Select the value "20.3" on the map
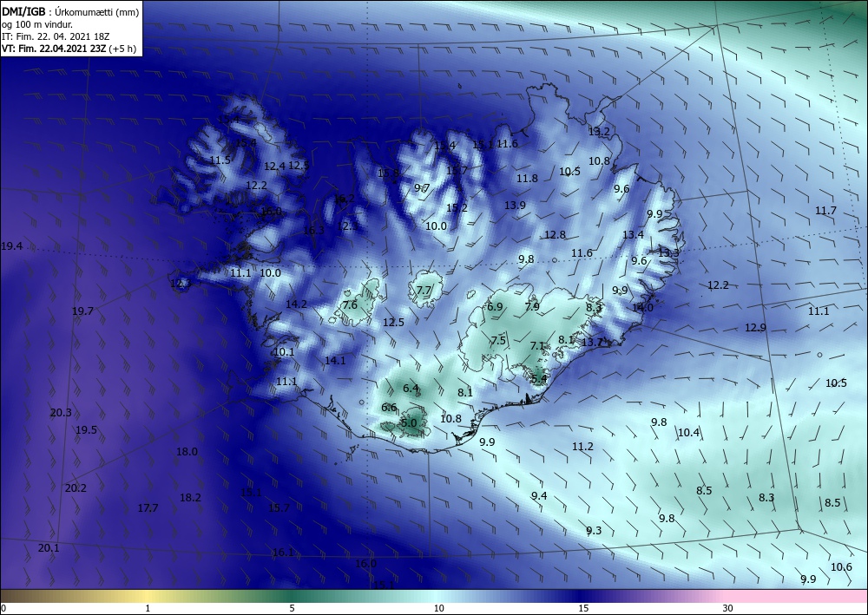 point(61,413)
